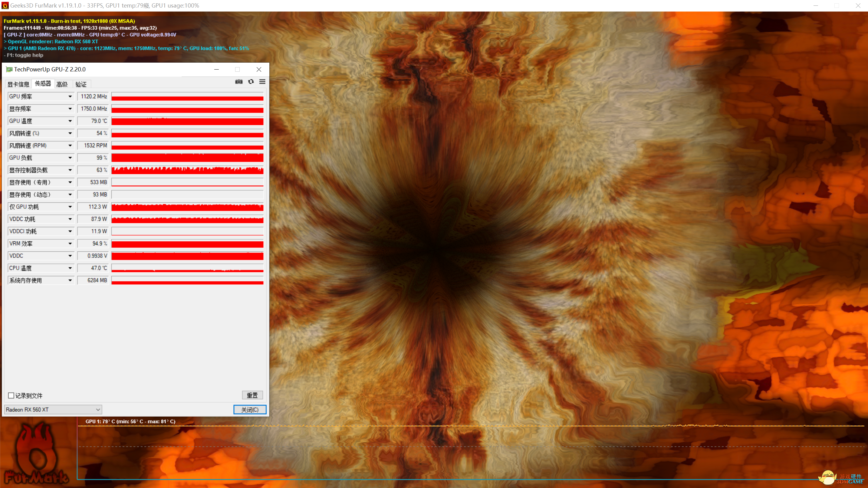The image size is (868, 488).
Task: Click the 重置 button
Action: pyautogui.click(x=252, y=395)
